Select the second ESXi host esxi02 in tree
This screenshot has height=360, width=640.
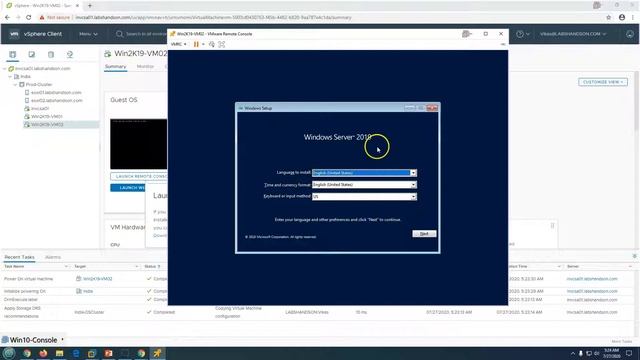tap(56, 100)
